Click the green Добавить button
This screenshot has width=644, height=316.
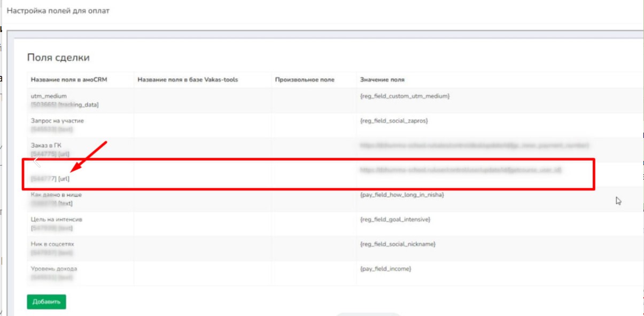46,302
